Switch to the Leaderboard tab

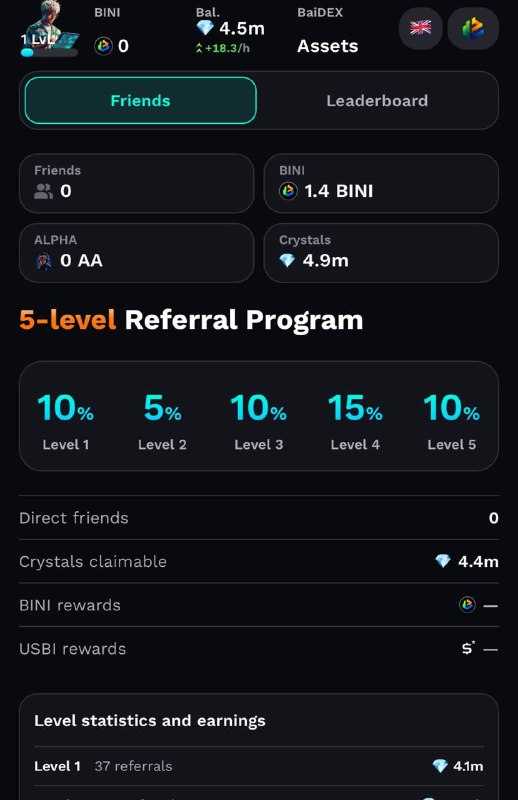(x=377, y=101)
